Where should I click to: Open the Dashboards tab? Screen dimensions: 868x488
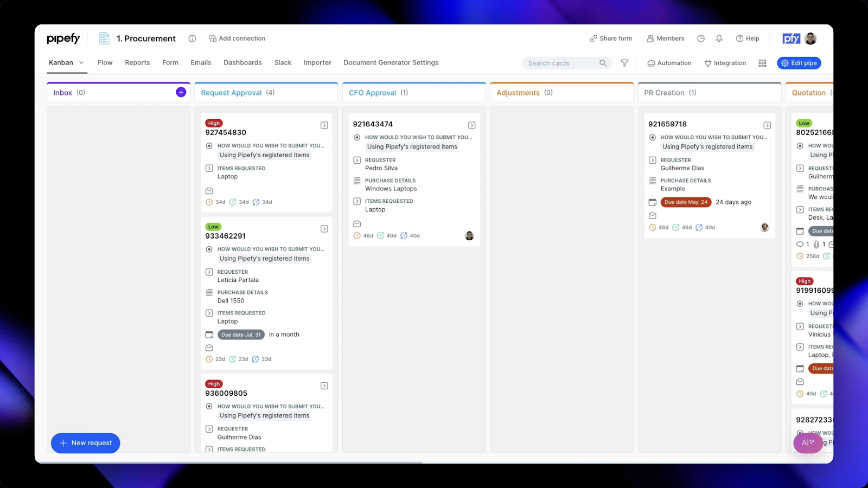242,62
